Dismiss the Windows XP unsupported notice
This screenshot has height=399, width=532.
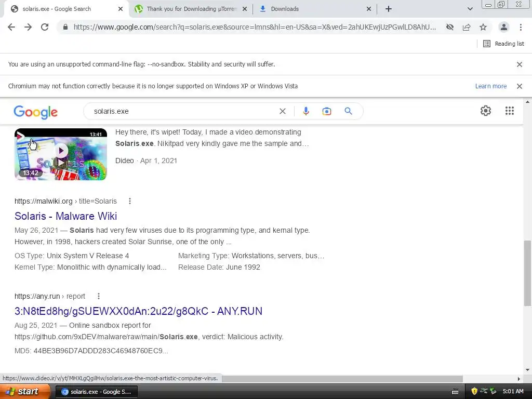520,86
